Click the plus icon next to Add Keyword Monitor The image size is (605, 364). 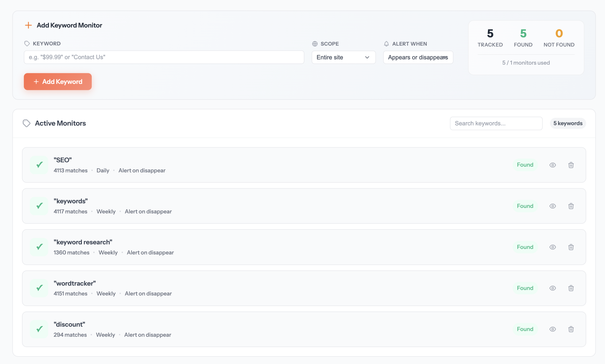point(28,25)
